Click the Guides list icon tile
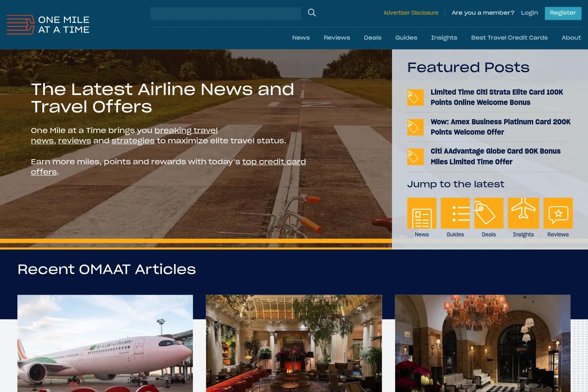Image resolution: width=588 pixels, height=392 pixels. pos(455,213)
